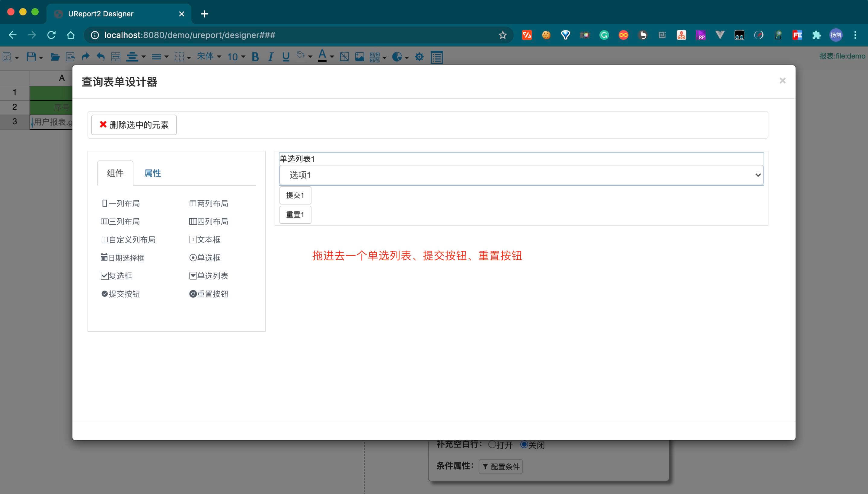
Task: Select the 关闭 radio for 补充空白行
Action: click(x=524, y=444)
